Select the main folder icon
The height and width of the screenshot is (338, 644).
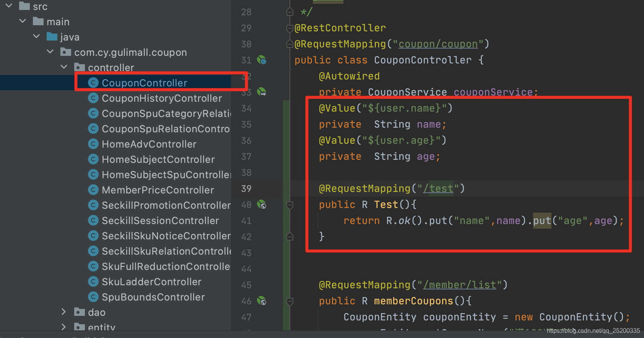(x=38, y=21)
